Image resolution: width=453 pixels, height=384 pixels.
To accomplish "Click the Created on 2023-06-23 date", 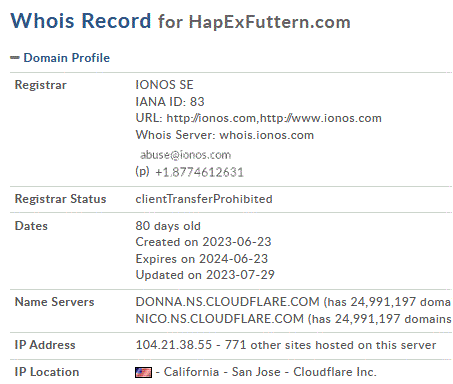I will coord(203,242).
